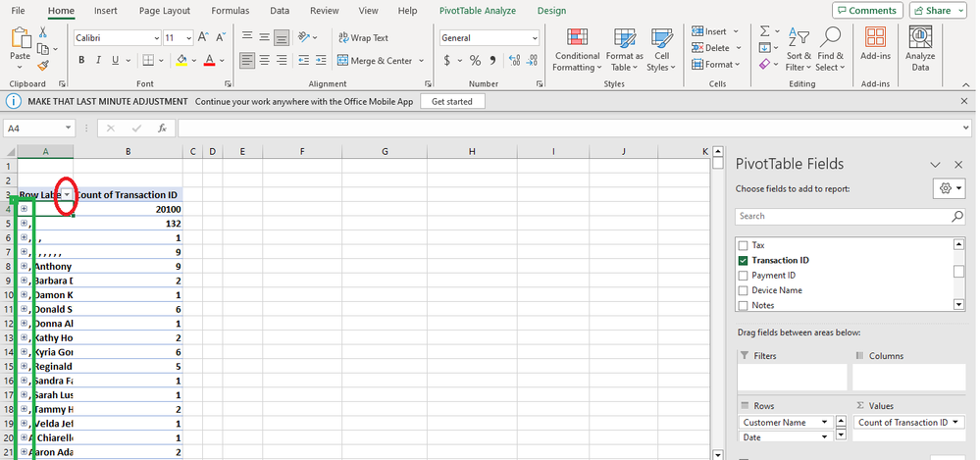Open the General number format dropdown

coord(535,38)
